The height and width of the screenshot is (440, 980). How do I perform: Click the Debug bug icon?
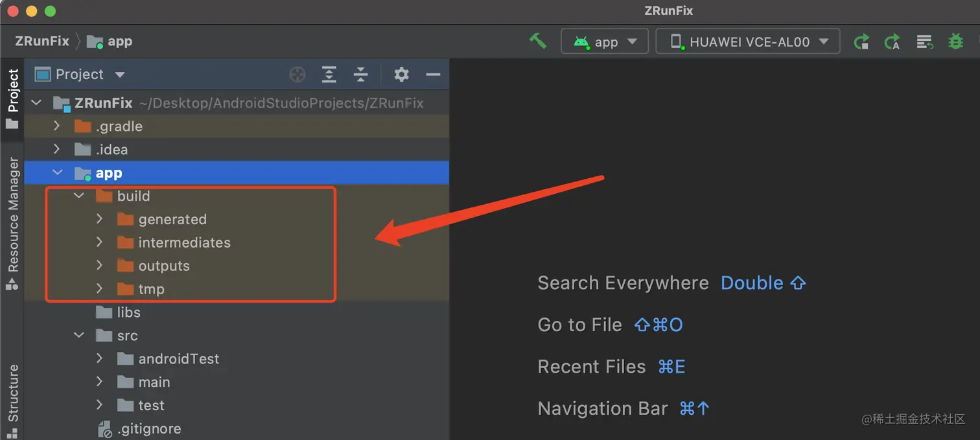pos(955,41)
